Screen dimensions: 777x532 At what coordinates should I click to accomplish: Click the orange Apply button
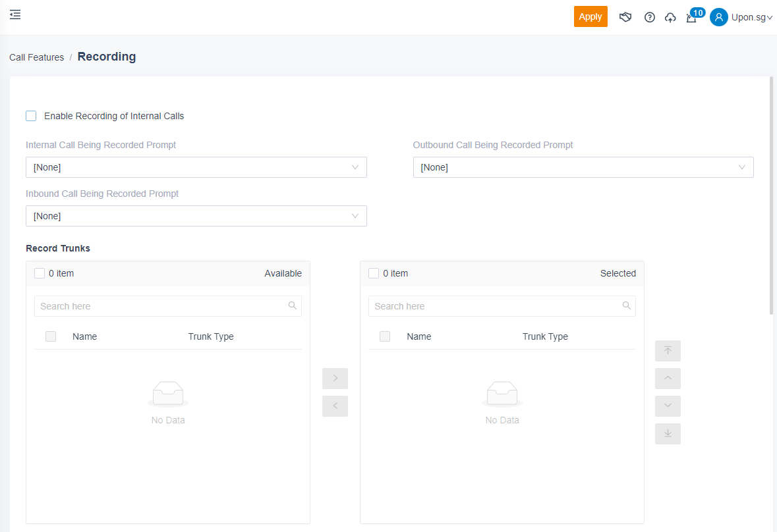590,16
